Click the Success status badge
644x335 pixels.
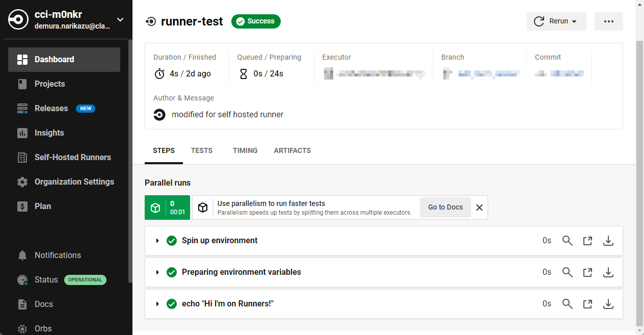click(256, 21)
